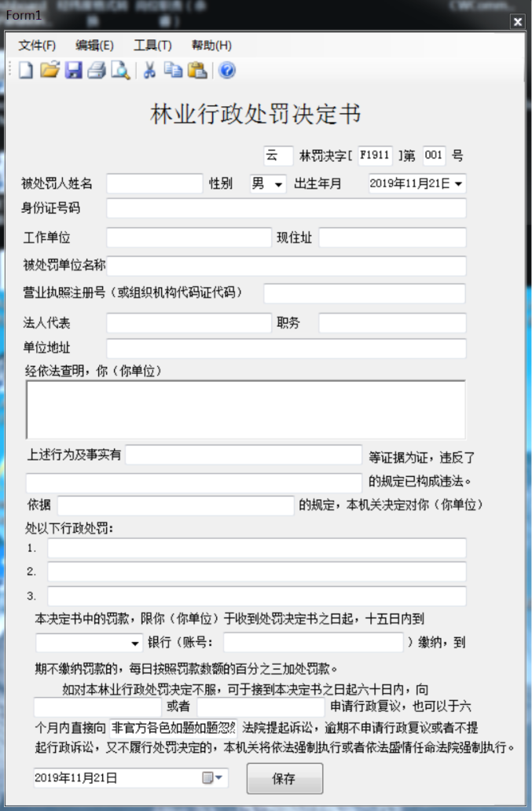Open the 工具(T) menu
Screen dimensions: 532x811
[152, 45]
